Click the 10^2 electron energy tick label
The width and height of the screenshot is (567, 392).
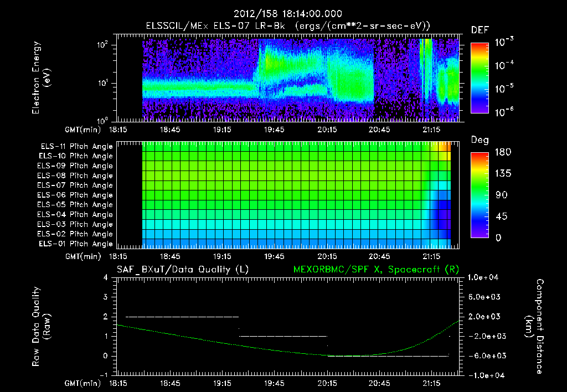tap(102, 45)
